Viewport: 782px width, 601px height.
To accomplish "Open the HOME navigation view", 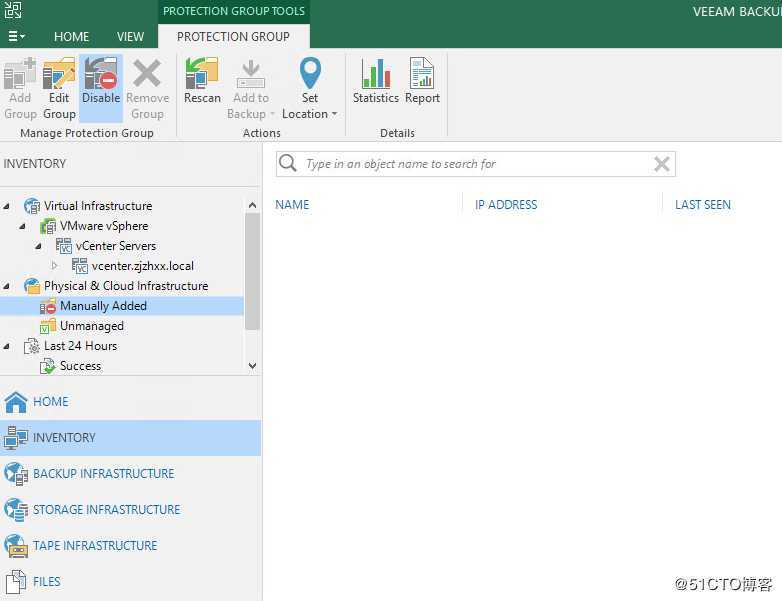I will point(130,401).
